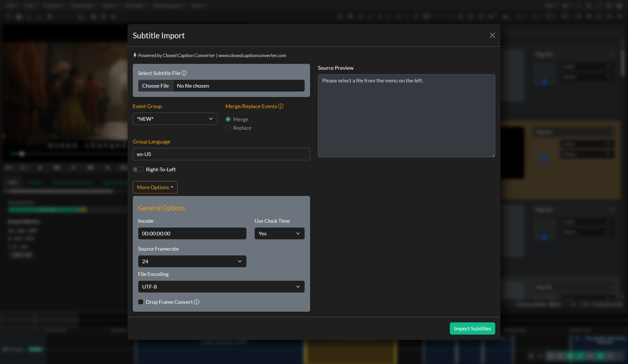Viewport: 628px width, 364px height.
Task: Click the lightning bolt Powered by icon
Action: (135, 55)
